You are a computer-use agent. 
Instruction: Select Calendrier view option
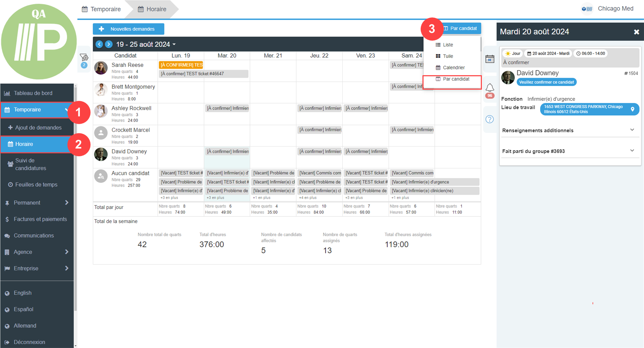(454, 68)
